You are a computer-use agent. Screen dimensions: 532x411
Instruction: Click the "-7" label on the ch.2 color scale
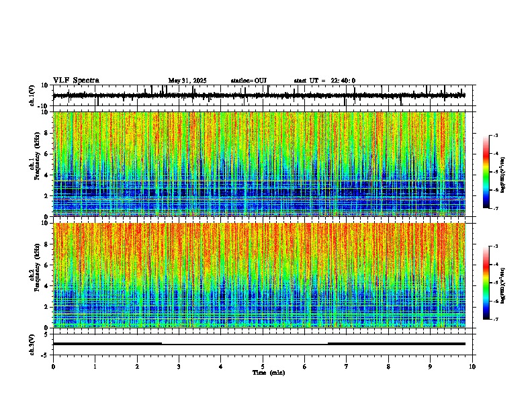tap(495, 320)
